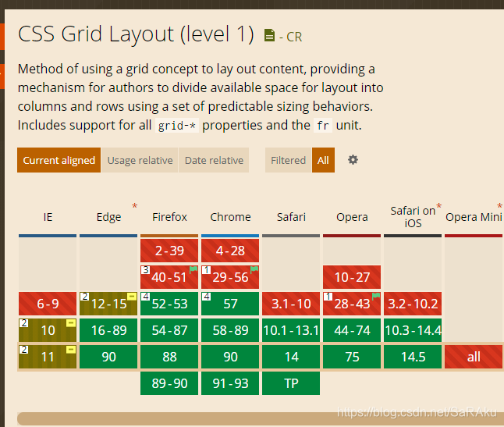504x427 pixels.
Task: Click the iOS Safari 3.2-10.2 cell
Action: tap(413, 304)
